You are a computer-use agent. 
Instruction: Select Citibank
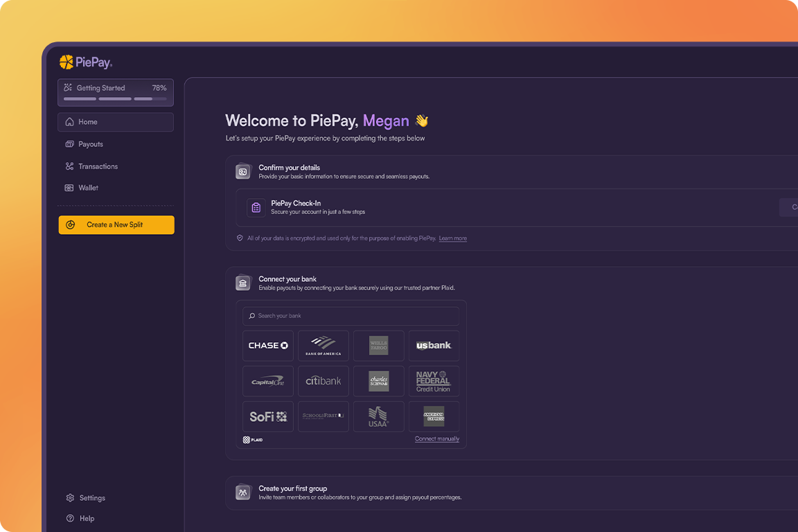point(323,381)
